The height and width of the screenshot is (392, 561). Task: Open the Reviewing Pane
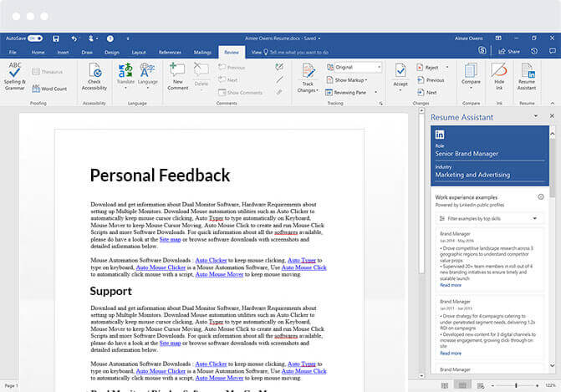345,93
